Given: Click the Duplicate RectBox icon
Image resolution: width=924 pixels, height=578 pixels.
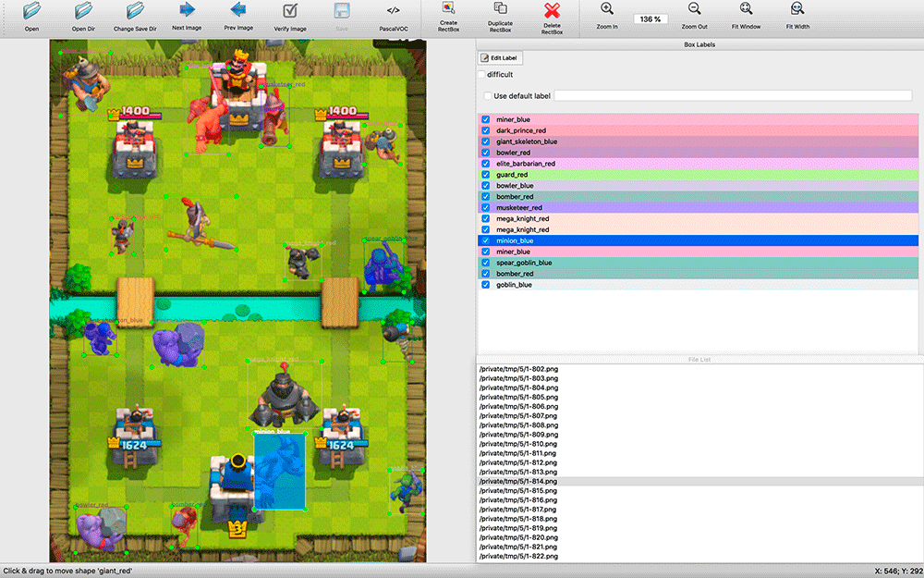Looking at the screenshot, I should 500,8.
